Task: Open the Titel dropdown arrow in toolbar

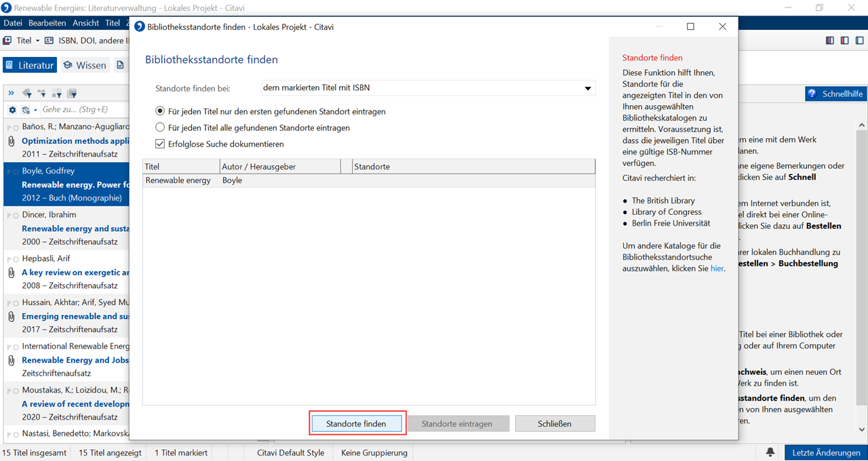Action: click(38, 41)
